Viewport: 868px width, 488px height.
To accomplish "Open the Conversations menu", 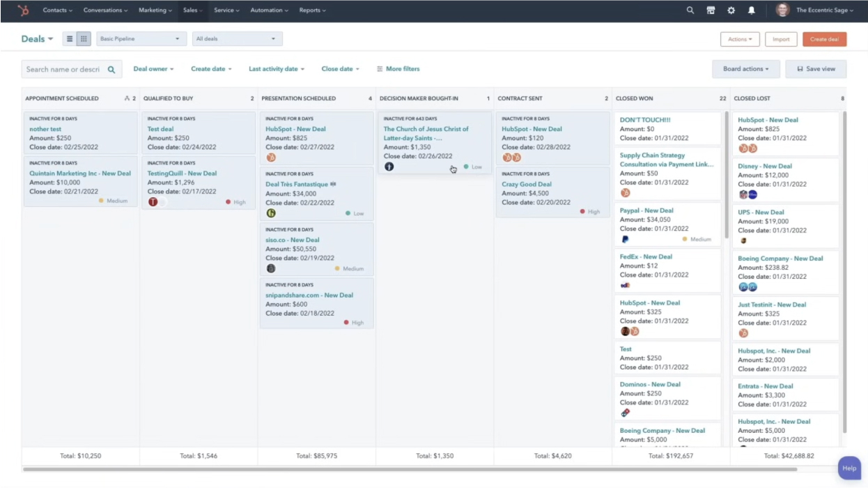I will coord(106,10).
